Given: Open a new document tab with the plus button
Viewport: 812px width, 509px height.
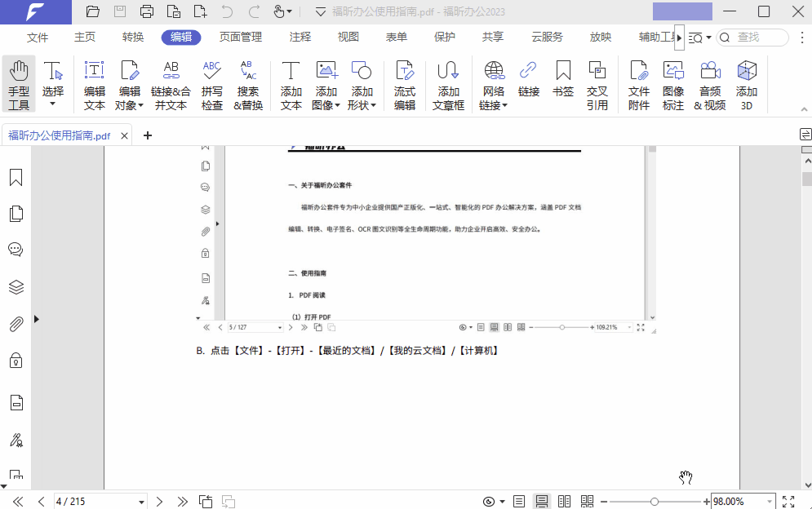Looking at the screenshot, I should [147, 135].
